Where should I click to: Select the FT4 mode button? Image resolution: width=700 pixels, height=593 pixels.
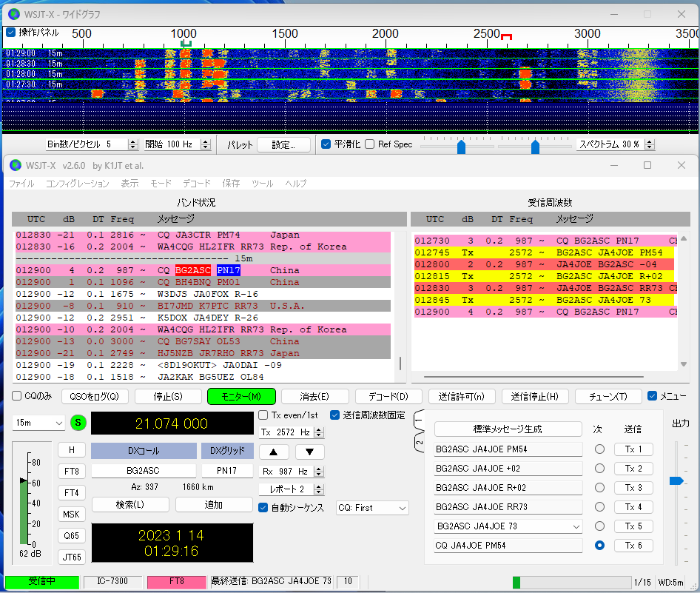(x=72, y=492)
